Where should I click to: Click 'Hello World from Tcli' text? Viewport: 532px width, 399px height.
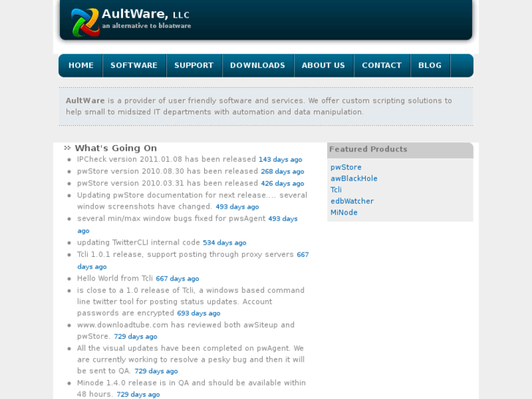[x=115, y=278]
